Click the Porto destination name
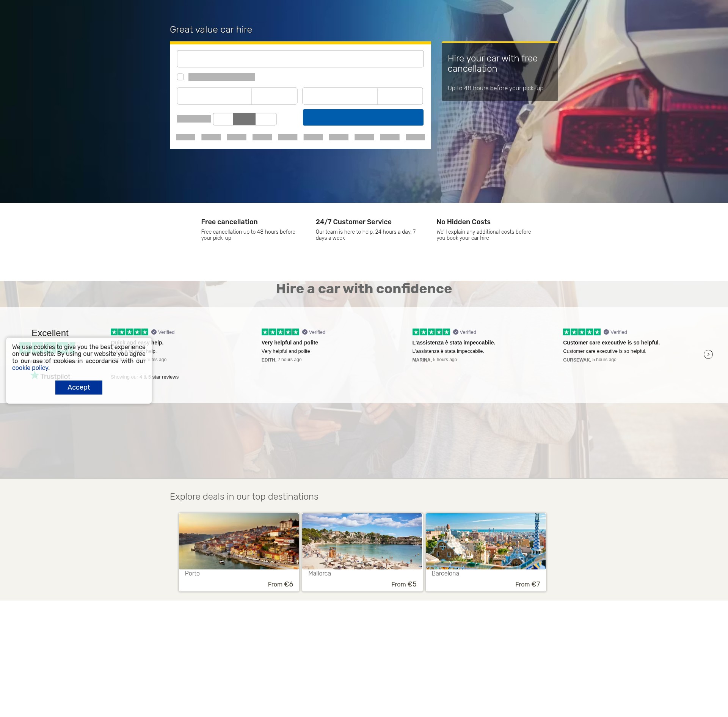Viewport: 728px width, 717px height. point(192,573)
